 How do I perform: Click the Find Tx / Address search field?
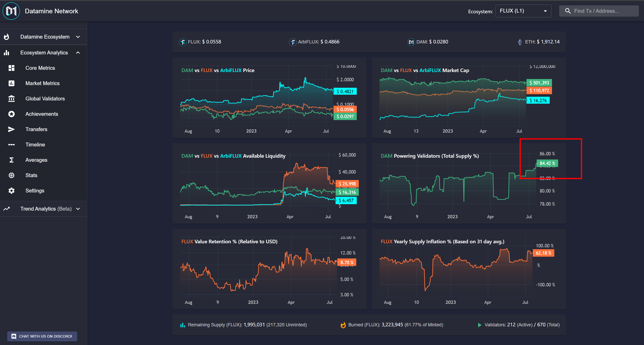pos(599,11)
